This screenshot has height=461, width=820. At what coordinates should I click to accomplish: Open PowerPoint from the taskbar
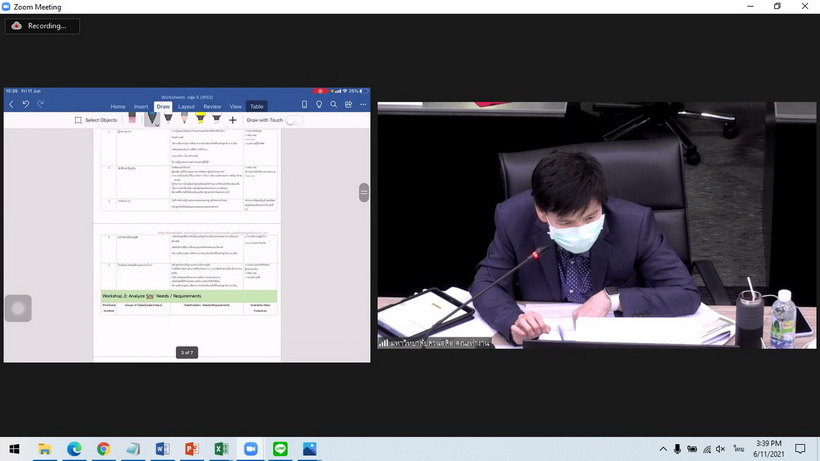click(192, 449)
